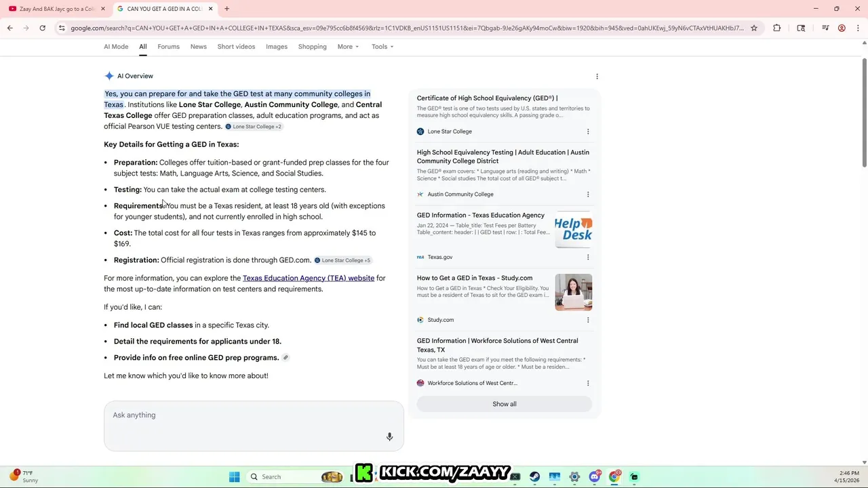Open High School Equivalency Testing Austin Community College result
Image resolution: width=868 pixels, height=488 pixels.
(x=503, y=157)
